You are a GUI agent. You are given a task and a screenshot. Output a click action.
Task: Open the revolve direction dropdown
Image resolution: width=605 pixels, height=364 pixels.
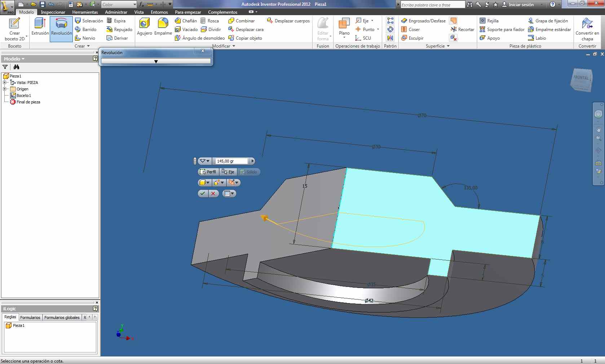(x=234, y=183)
